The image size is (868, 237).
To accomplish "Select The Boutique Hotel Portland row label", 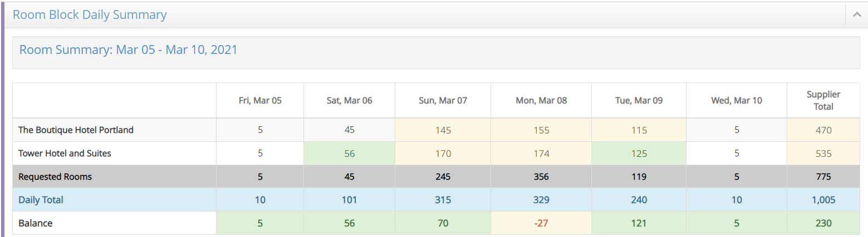I will click(76, 130).
